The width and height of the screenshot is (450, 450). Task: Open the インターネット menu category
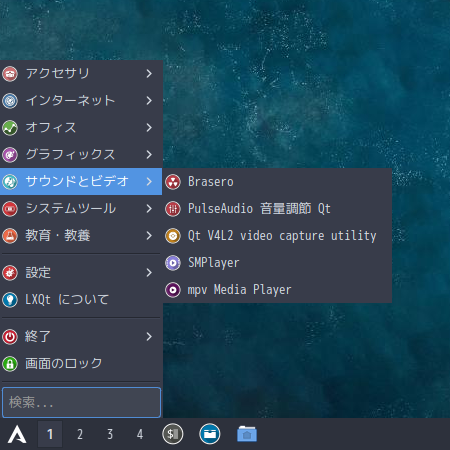81,101
